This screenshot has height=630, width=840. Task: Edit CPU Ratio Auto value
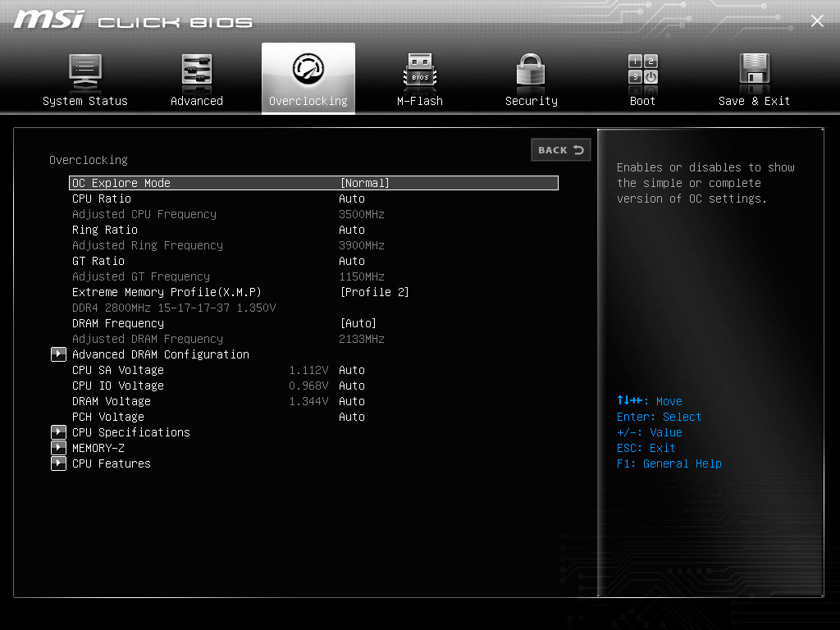pyautogui.click(x=351, y=199)
